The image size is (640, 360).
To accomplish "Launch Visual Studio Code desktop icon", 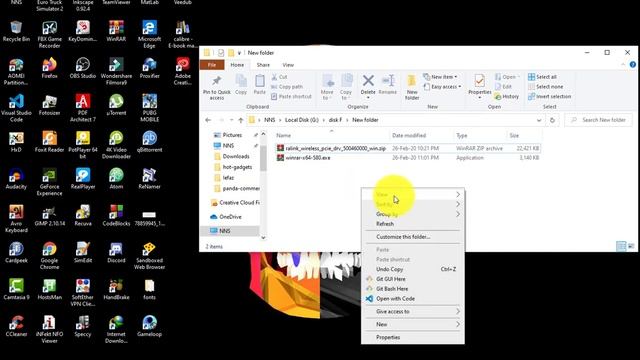I will (x=16, y=108).
